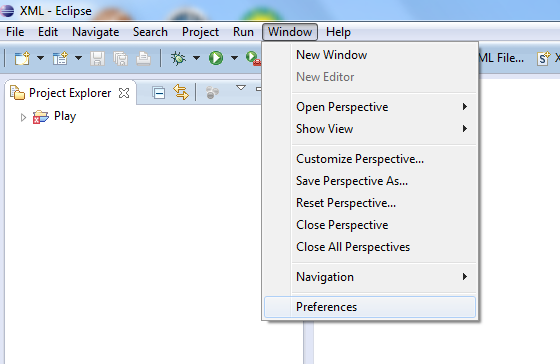
Task: Click the Print icon in toolbar
Action: point(143,58)
